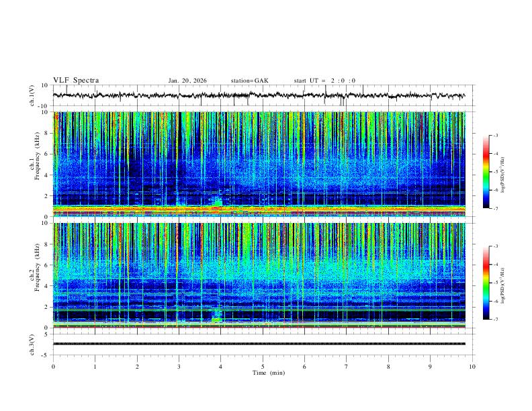Viewport: 532px width, 411px height.
Task: Click the ch.2 spectrogram plot area
Action: 259,275
